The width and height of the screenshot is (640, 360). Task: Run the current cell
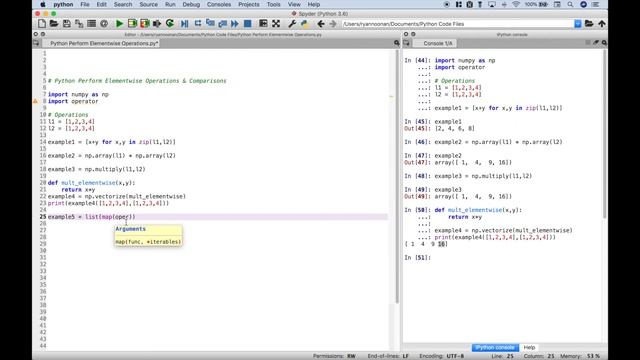click(132, 24)
